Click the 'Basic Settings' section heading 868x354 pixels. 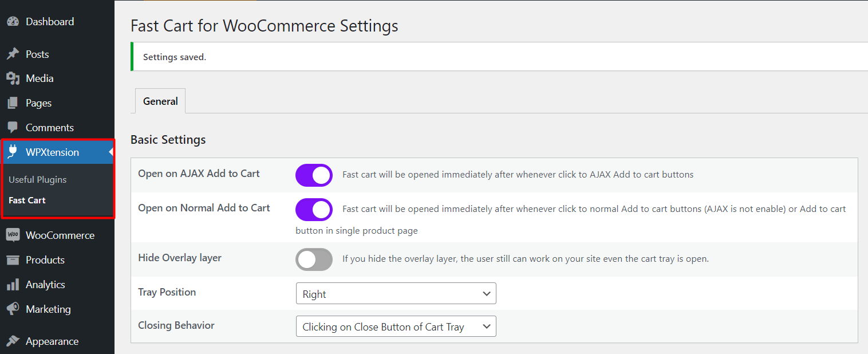click(x=168, y=140)
